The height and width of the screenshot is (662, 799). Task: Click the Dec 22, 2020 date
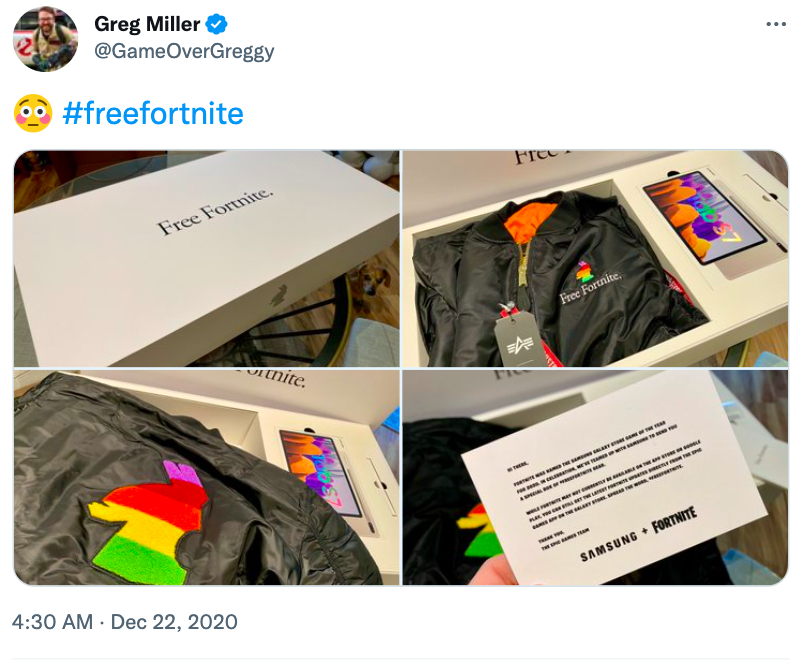[174, 622]
